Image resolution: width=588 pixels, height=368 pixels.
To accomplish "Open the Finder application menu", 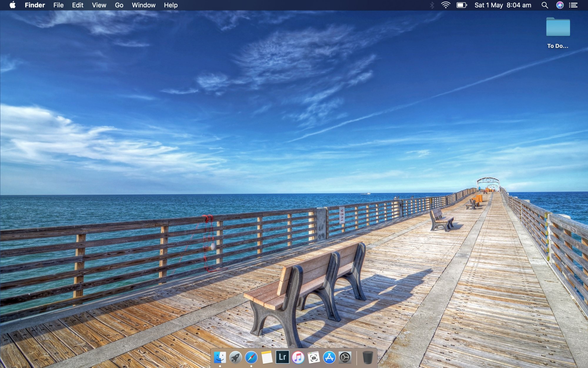I will [x=35, y=5].
